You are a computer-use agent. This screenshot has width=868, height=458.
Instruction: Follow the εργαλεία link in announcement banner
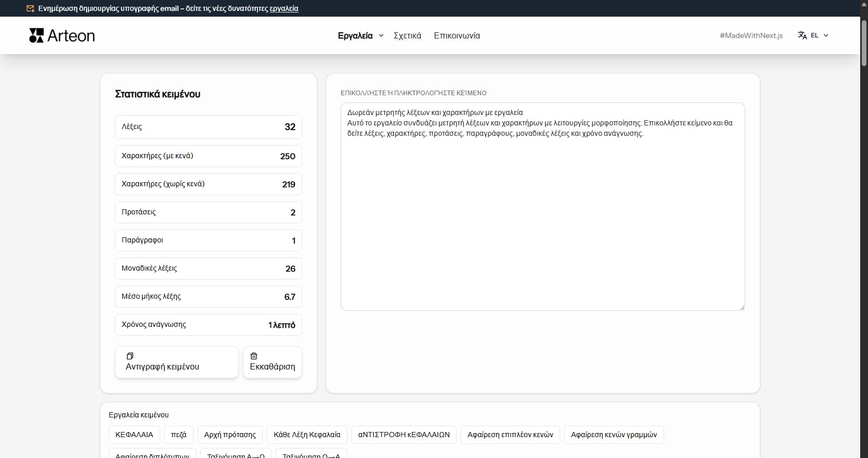[283, 8]
